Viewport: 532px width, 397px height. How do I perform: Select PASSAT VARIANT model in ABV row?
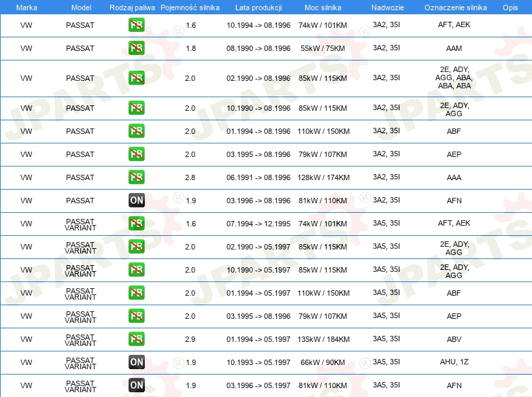coord(80,340)
